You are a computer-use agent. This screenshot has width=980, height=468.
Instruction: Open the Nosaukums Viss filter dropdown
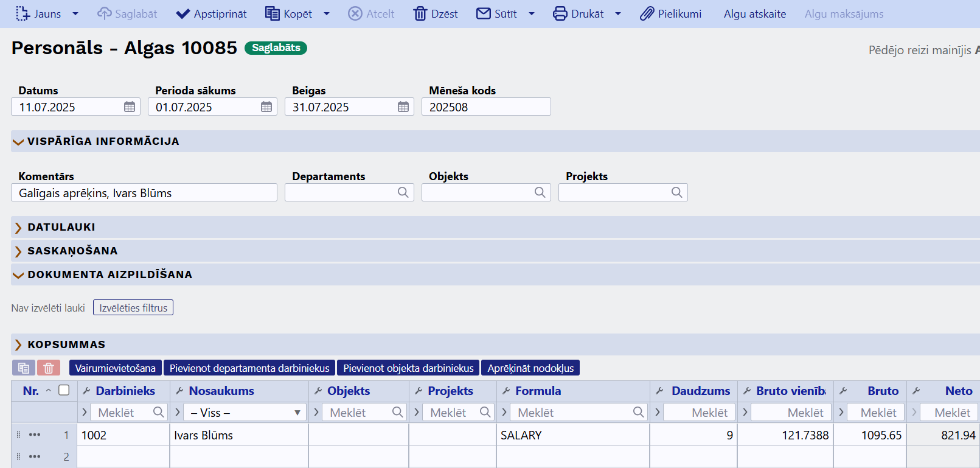tap(245, 412)
